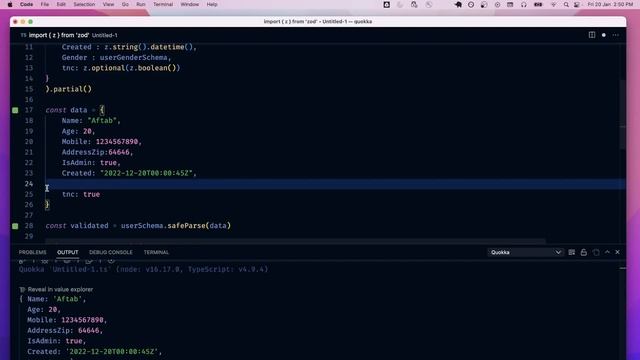Maximize the panel with chevron up
The image size is (640, 360).
click(x=607, y=252)
